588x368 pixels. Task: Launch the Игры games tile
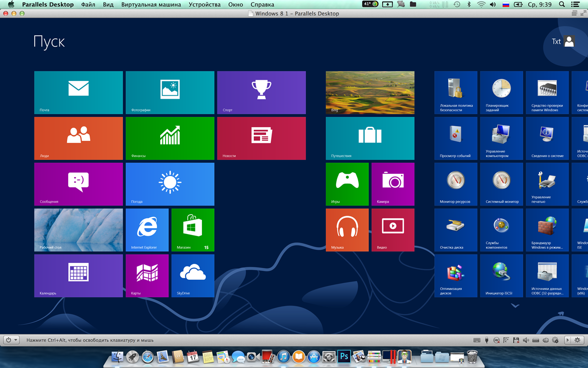click(347, 184)
